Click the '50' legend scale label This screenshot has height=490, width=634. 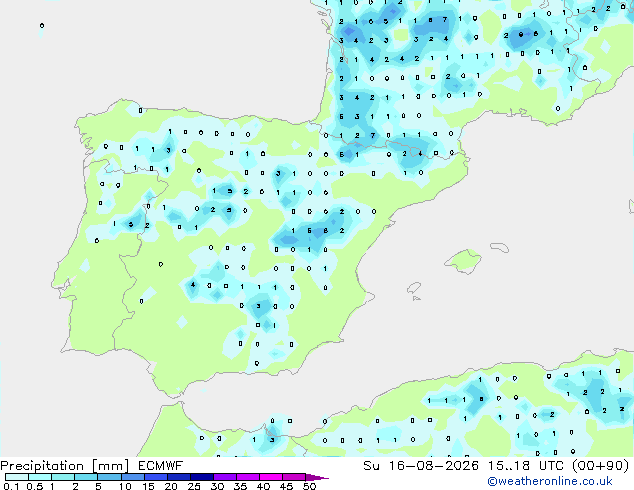click(309, 486)
